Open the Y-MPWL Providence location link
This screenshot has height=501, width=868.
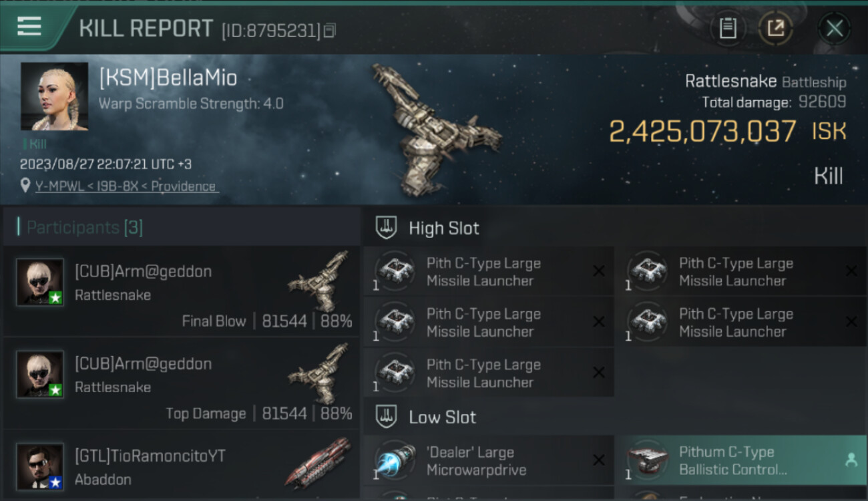tap(127, 186)
